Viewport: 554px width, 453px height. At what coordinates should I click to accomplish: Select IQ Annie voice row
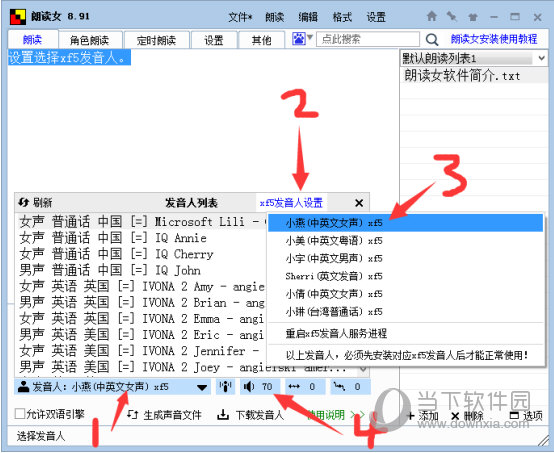141,238
